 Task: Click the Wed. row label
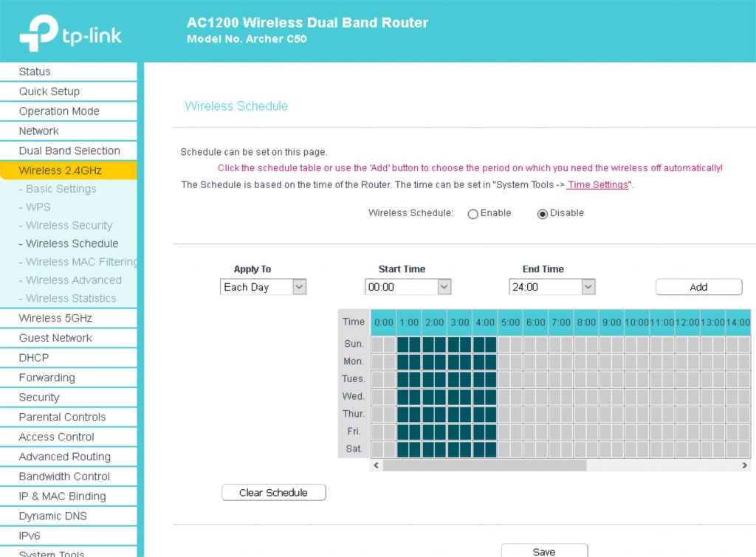click(354, 397)
